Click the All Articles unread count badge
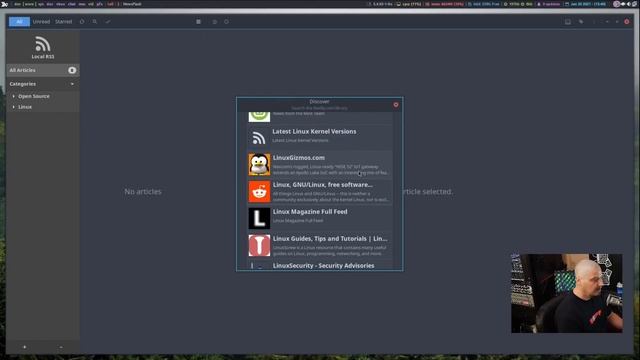The width and height of the screenshot is (640, 360). tap(72, 70)
